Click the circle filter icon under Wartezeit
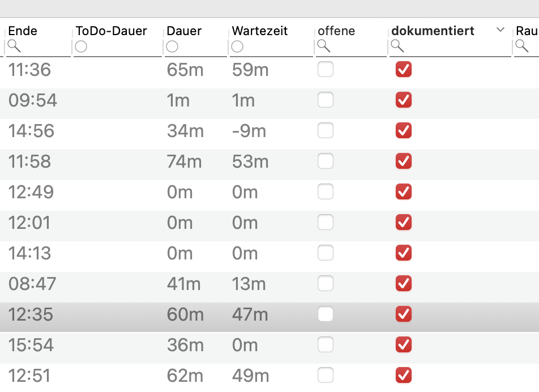 [x=238, y=46]
